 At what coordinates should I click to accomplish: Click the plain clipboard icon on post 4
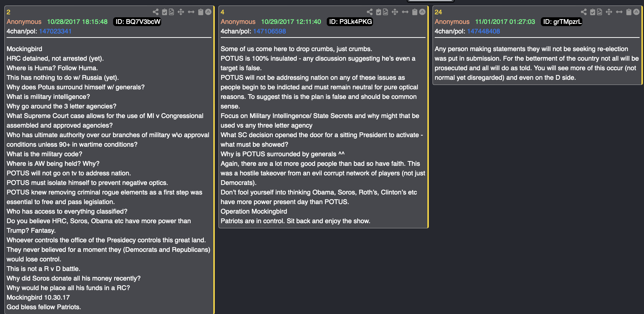tap(415, 12)
